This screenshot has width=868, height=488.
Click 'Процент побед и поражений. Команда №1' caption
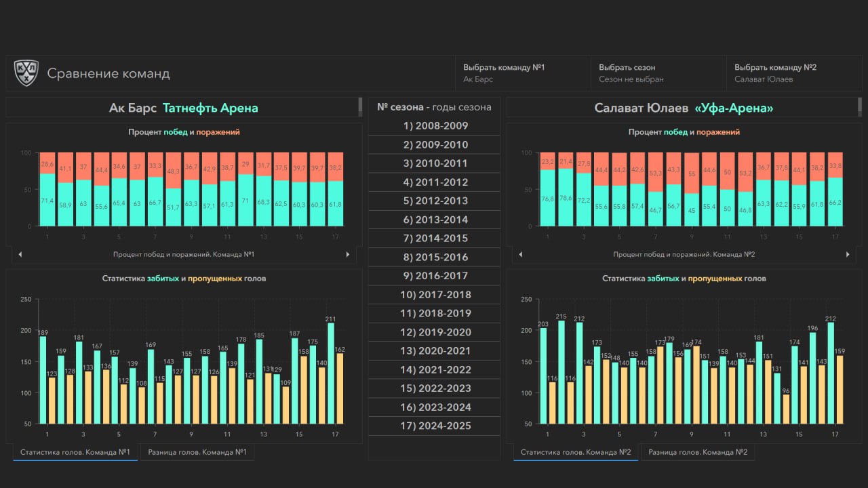[x=184, y=254]
